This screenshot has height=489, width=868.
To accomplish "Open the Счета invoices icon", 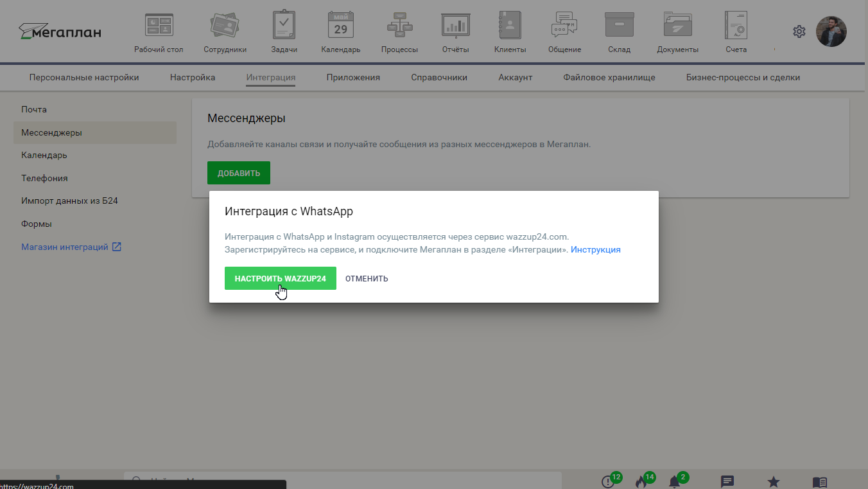I will tap(736, 25).
